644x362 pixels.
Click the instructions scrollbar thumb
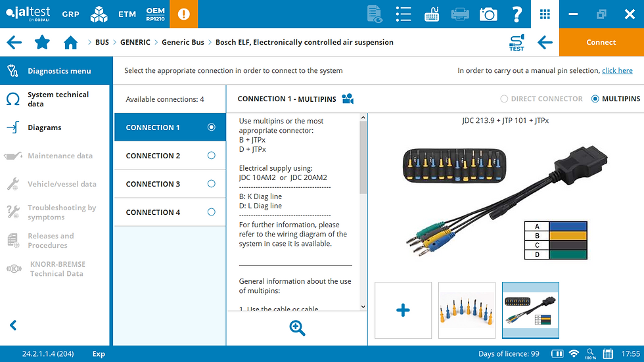(363, 158)
